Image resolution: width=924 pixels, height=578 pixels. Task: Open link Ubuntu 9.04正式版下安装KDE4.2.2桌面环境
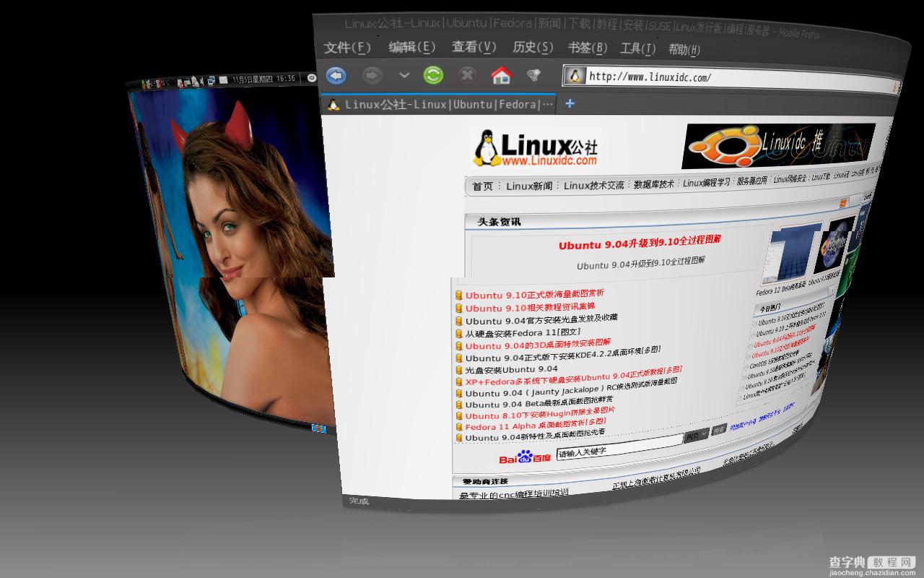pos(563,355)
